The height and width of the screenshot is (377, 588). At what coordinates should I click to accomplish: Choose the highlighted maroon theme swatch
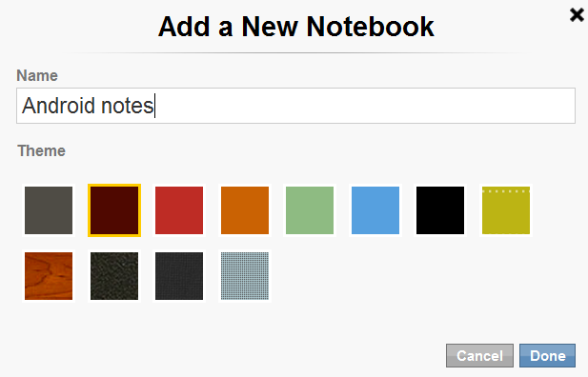pos(114,210)
